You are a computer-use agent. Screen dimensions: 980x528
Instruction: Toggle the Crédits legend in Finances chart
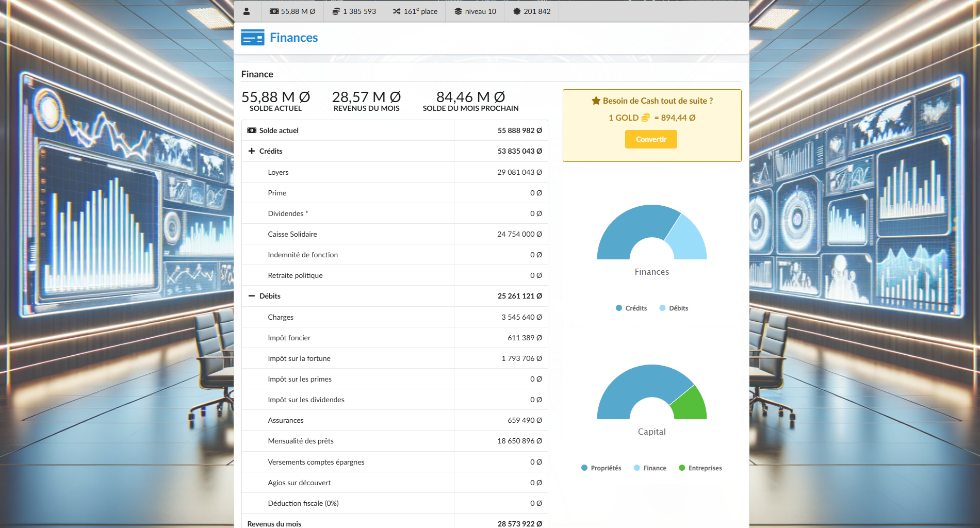click(x=631, y=308)
